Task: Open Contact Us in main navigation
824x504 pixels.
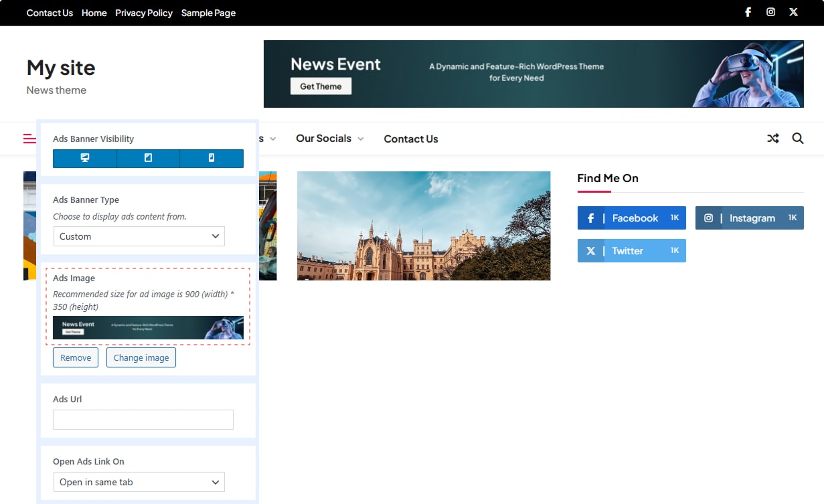Action: coord(410,139)
